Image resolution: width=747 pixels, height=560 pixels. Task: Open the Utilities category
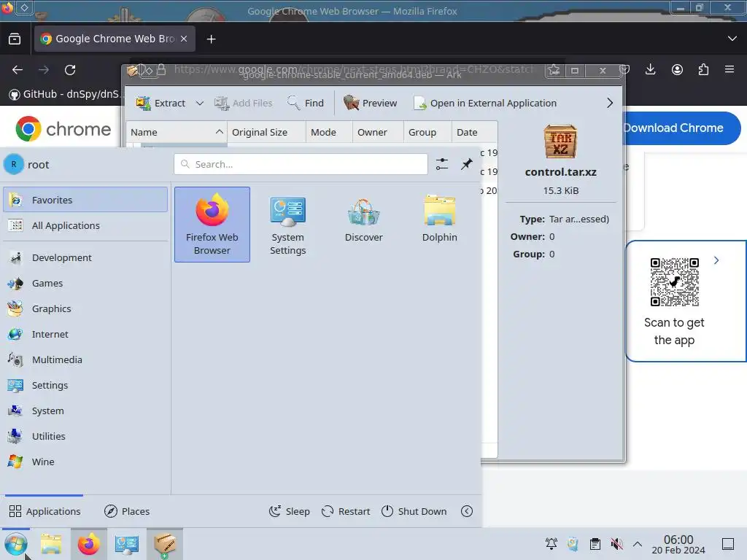85,436
